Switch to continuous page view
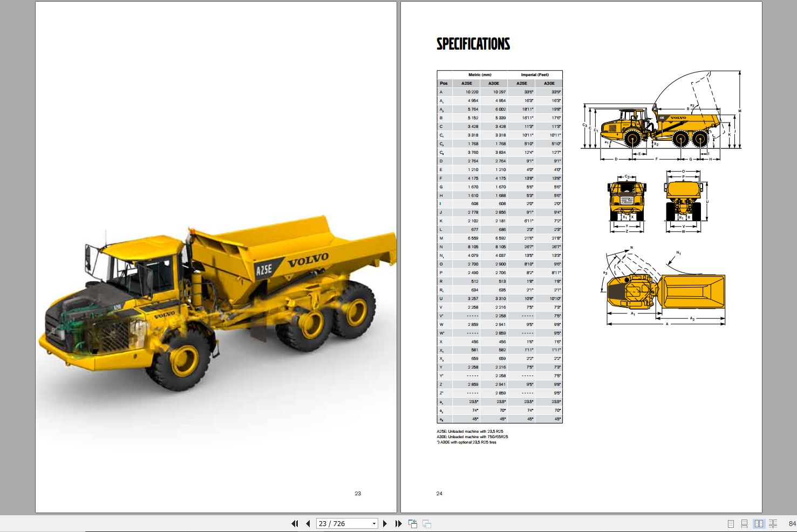This screenshot has width=797, height=532. (x=745, y=523)
